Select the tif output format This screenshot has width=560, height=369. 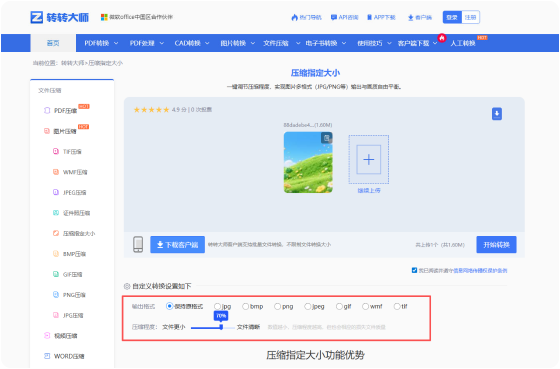397,306
